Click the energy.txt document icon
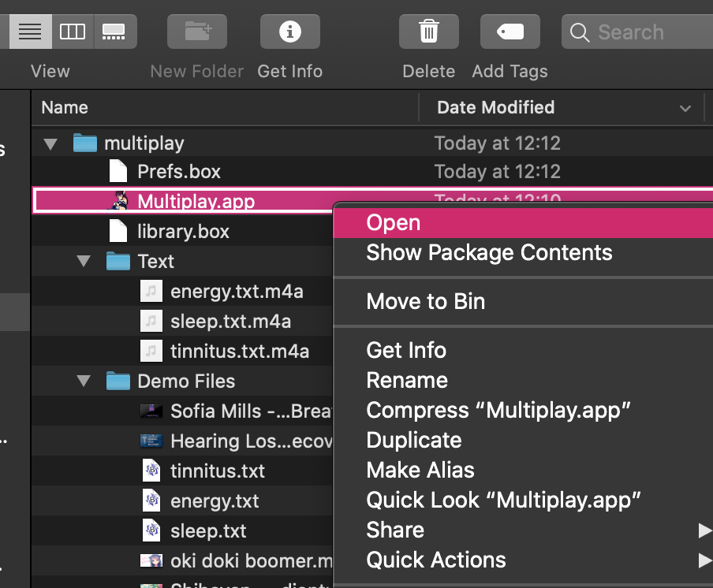This screenshot has width=713, height=588. [151, 501]
